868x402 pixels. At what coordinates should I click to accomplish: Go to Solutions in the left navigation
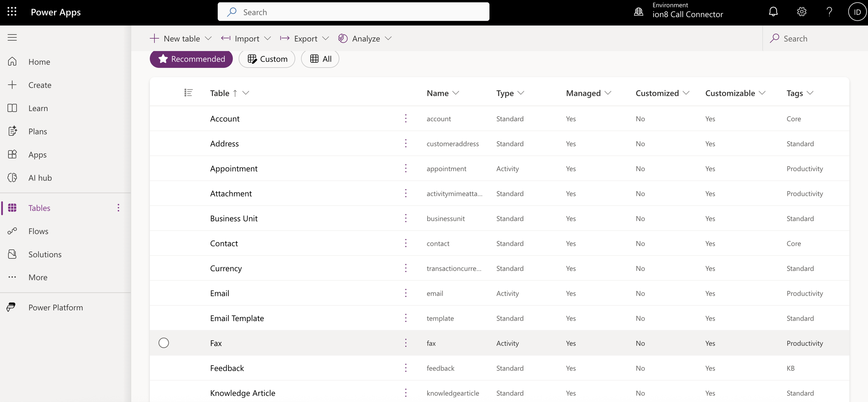click(45, 254)
